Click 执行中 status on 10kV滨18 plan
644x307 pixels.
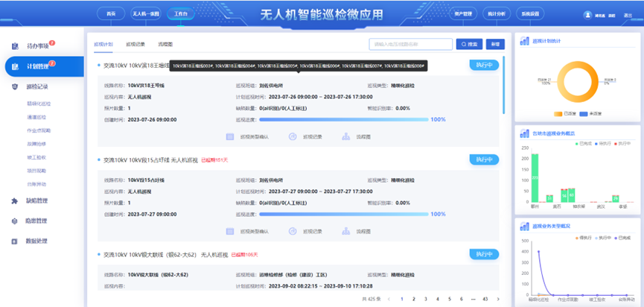(x=484, y=66)
